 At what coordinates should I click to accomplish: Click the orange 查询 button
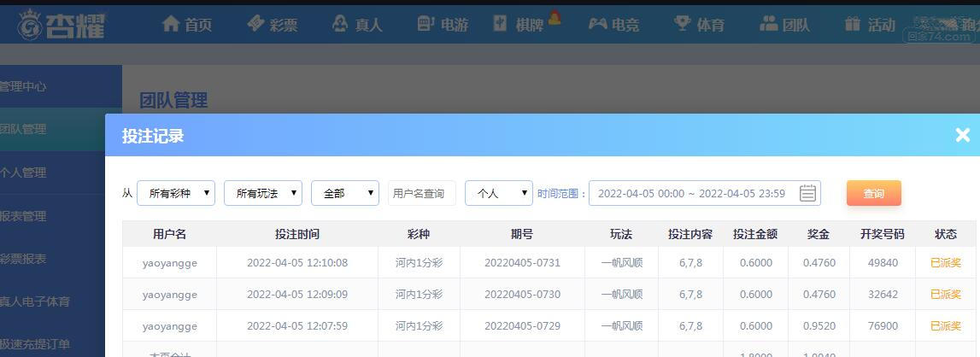pos(874,193)
